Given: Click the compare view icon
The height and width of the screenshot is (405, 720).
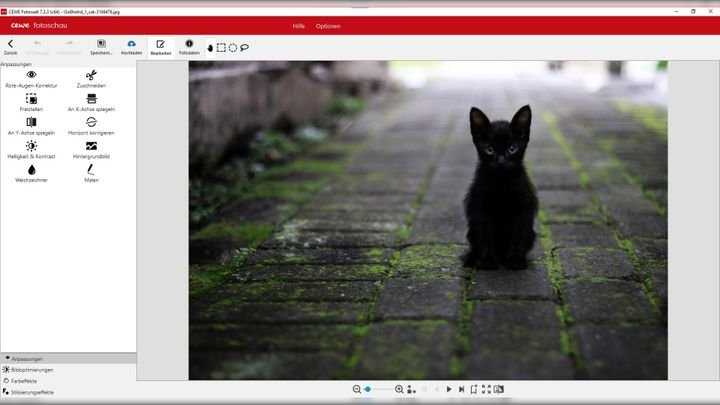Looking at the screenshot, I should [x=499, y=389].
